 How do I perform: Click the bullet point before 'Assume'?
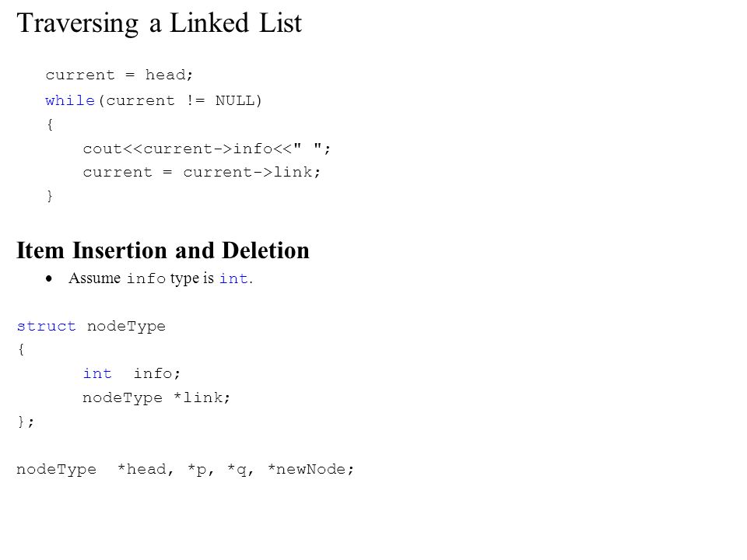click(x=49, y=279)
